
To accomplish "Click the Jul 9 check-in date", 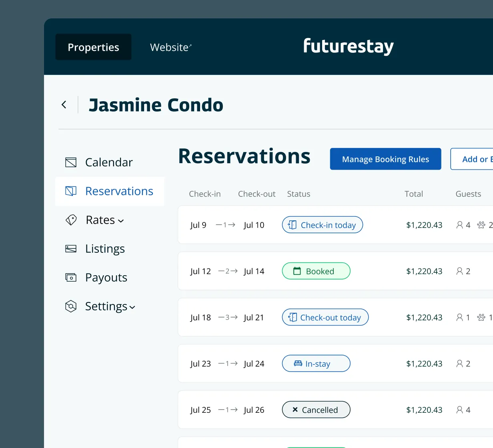I will [x=198, y=225].
